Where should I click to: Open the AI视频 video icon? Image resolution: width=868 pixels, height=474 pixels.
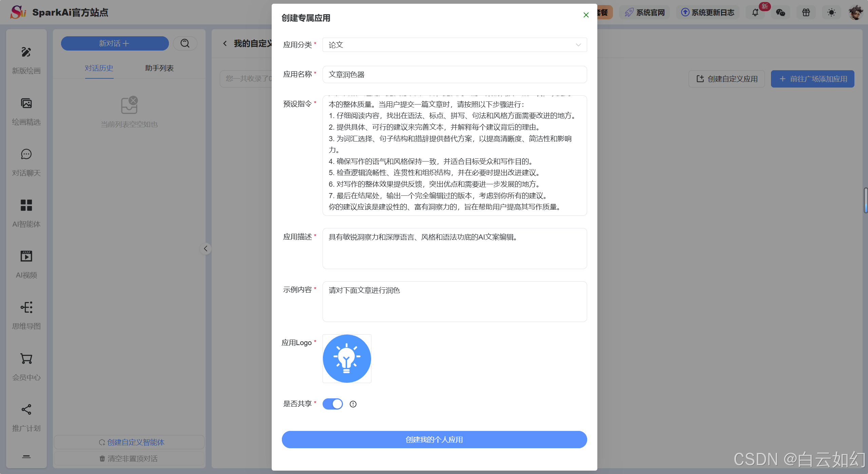pyautogui.click(x=26, y=256)
